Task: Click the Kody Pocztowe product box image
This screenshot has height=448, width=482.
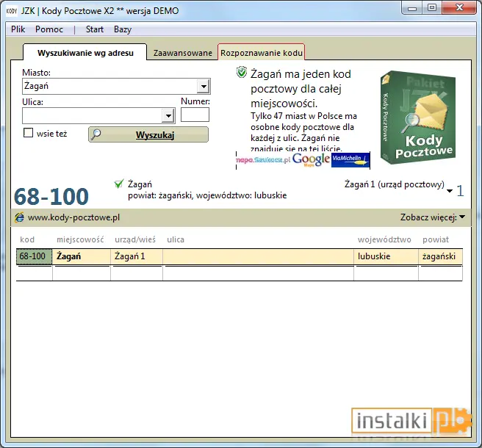Action: coord(418,118)
